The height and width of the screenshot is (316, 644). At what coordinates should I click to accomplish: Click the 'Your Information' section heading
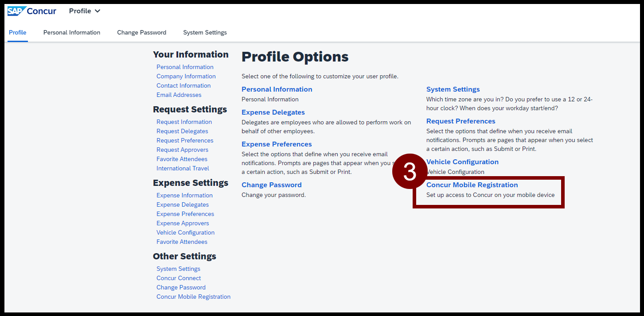(191, 54)
